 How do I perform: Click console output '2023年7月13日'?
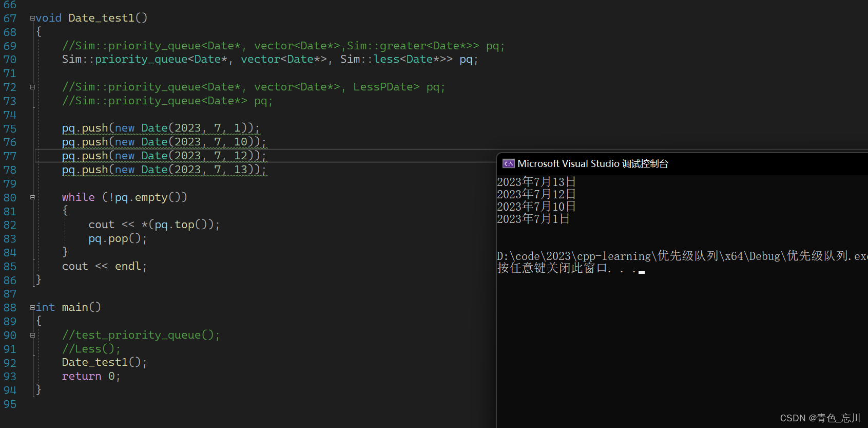pos(536,182)
